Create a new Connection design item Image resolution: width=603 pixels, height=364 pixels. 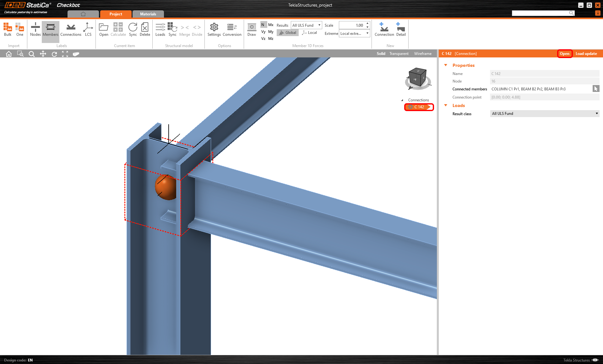[x=384, y=30]
